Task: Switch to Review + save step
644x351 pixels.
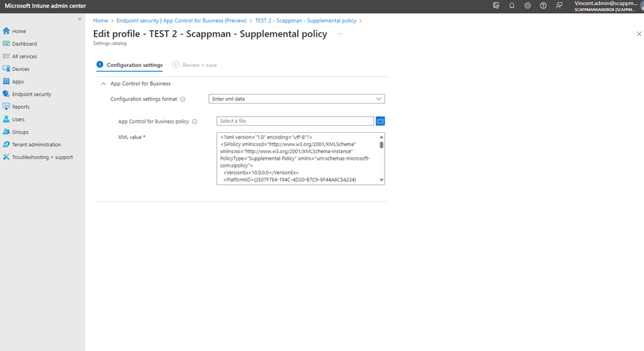Action: pos(195,65)
